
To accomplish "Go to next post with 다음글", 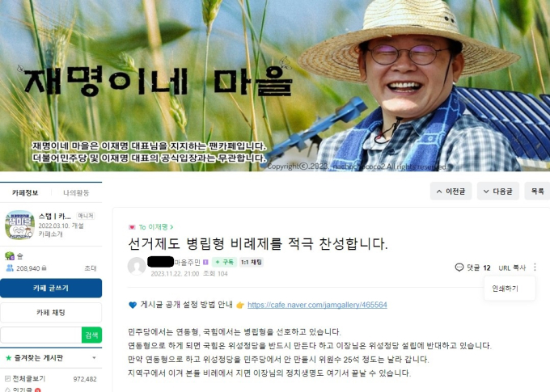I will point(498,191).
